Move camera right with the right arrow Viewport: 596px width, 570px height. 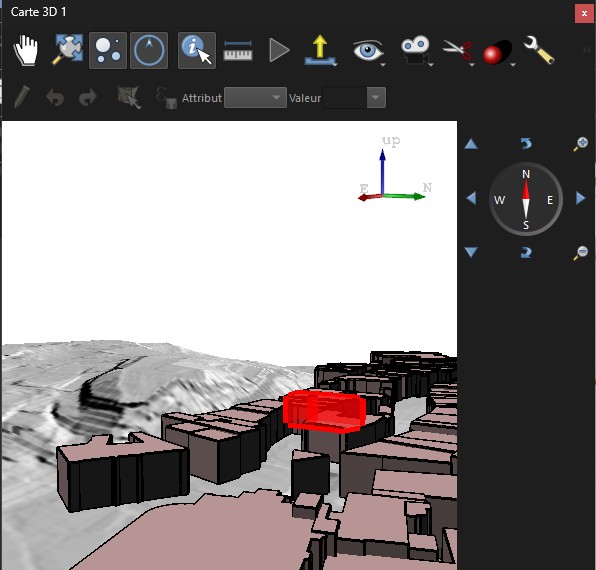[580, 198]
